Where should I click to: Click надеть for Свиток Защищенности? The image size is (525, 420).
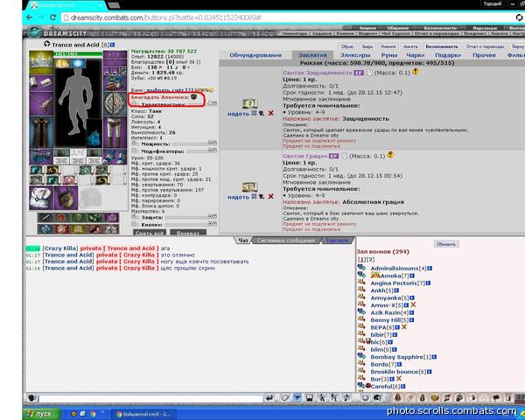(x=238, y=114)
